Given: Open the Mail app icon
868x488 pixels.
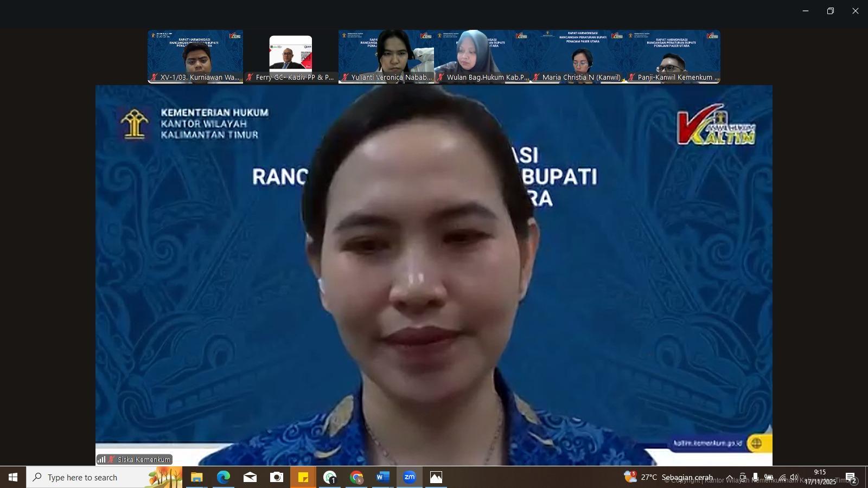Looking at the screenshot, I should (x=250, y=477).
